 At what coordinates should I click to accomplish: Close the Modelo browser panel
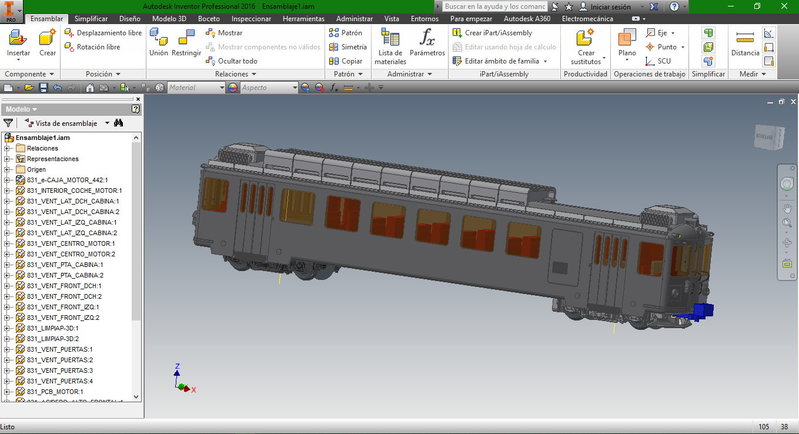tap(138, 99)
